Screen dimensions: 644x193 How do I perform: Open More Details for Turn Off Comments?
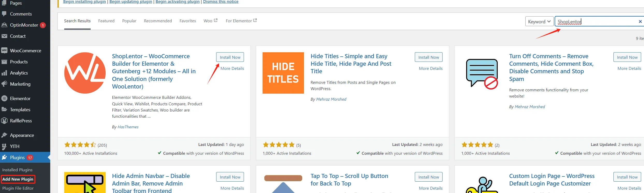(x=629, y=69)
